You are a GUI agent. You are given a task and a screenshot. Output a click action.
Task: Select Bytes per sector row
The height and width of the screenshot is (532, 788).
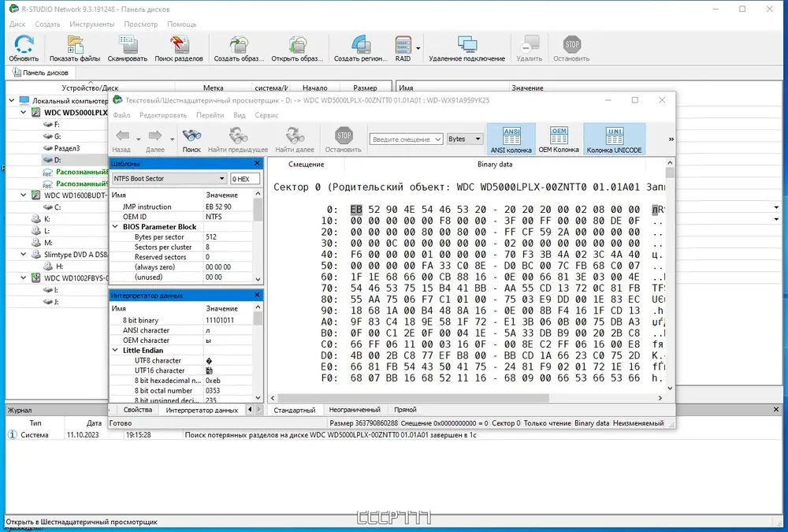click(x=181, y=236)
